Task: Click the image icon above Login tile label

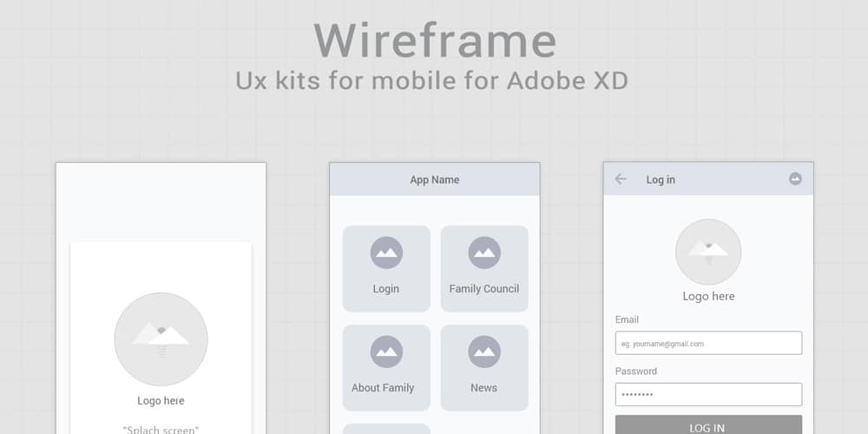Action: [x=386, y=253]
